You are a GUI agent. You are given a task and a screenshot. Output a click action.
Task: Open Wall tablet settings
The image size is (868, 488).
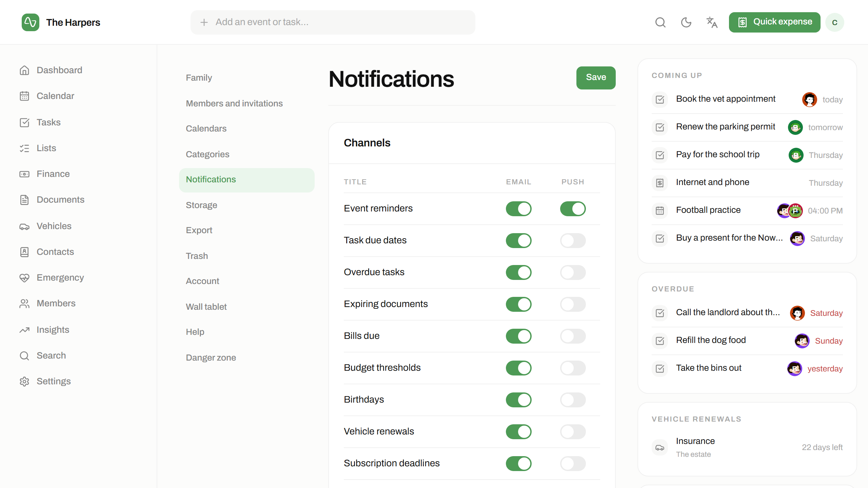[x=247, y=307]
